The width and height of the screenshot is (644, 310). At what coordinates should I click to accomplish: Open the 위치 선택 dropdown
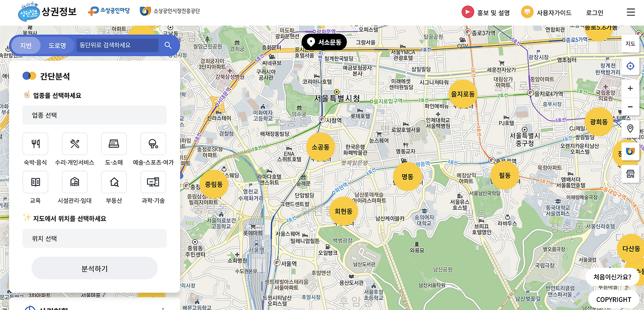(x=94, y=239)
